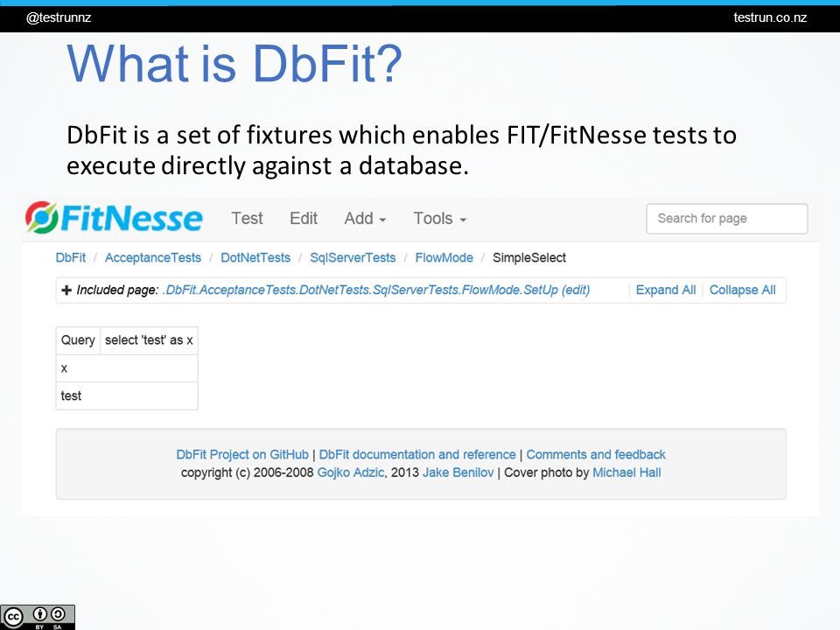
Task: Open Comments and feedback link
Action: click(596, 454)
